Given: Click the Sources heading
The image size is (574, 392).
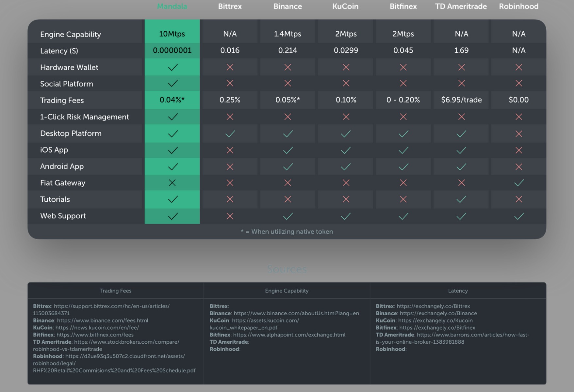Looking at the screenshot, I should (287, 269).
